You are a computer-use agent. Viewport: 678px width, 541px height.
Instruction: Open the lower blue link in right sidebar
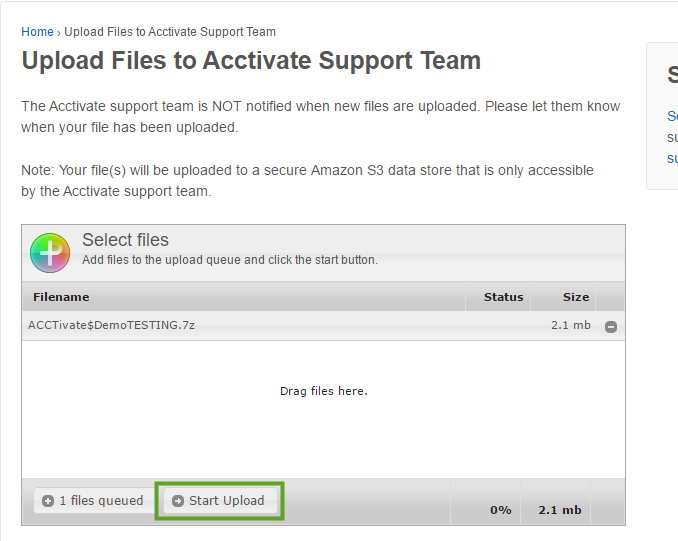tap(672, 158)
